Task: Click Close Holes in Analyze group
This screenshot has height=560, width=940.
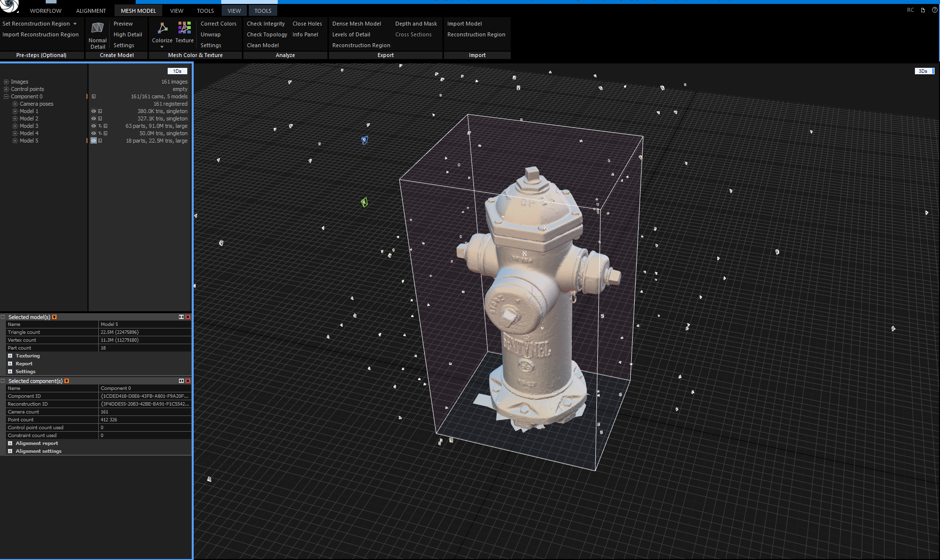Action: coord(307,24)
